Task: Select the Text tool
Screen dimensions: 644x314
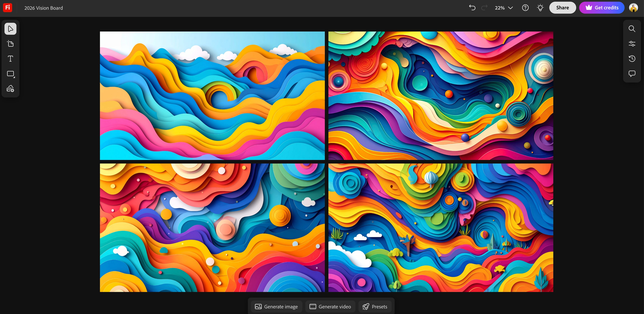Action: pyautogui.click(x=10, y=58)
